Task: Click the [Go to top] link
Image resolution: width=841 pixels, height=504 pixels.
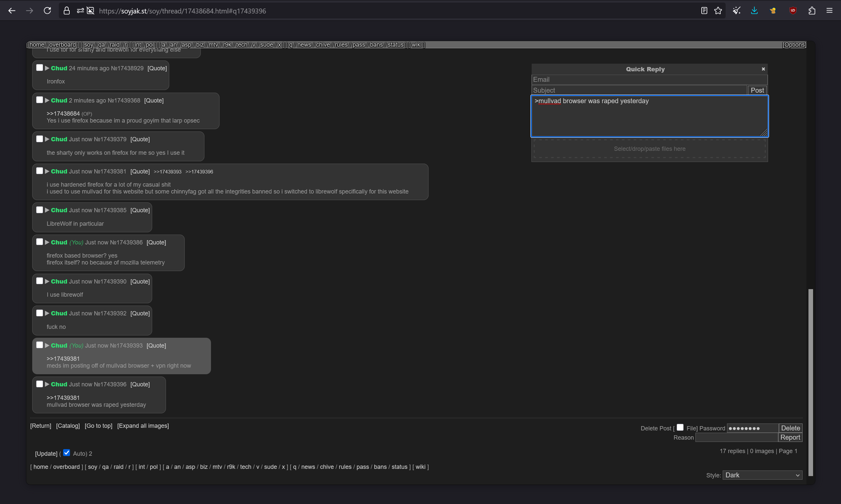Action: (x=99, y=425)
